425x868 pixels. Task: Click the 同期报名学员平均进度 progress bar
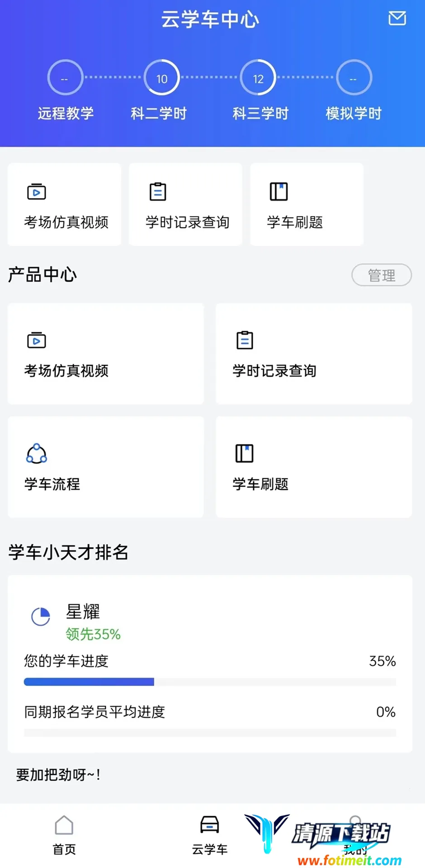210,732
